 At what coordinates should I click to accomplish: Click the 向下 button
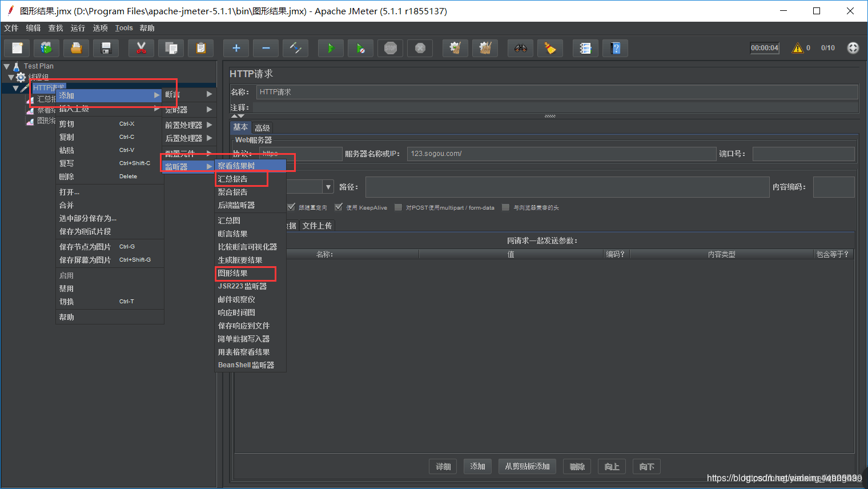point(646,467)
